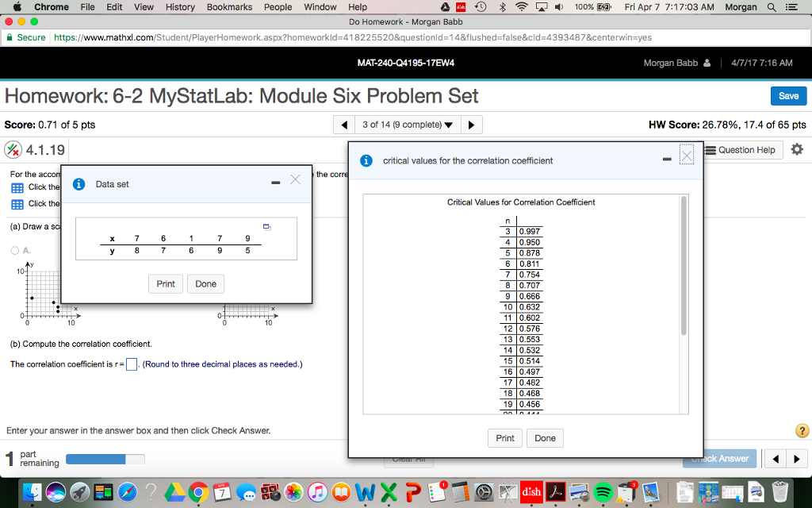Viewport: 812px width, 508px height.
Task: Open Launchpad rocket icon in Dock
Action: click(x=80, y=492)
